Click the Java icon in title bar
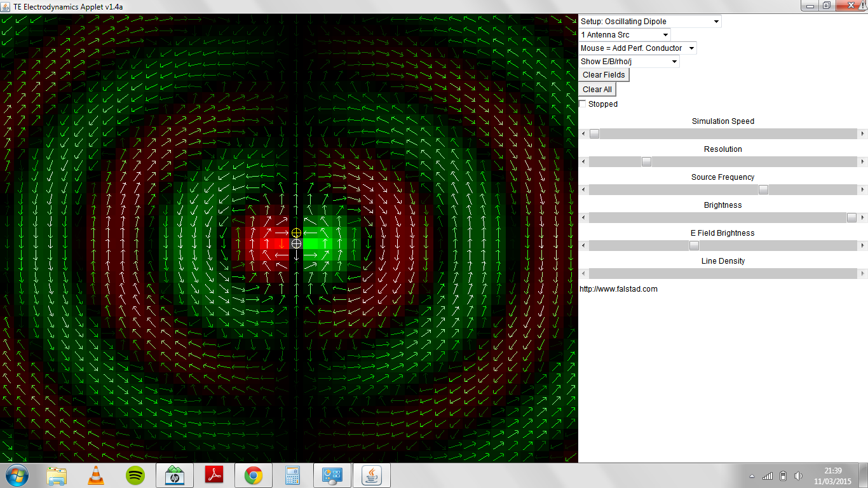Screen dimensions: 868x488 [6, 6]
